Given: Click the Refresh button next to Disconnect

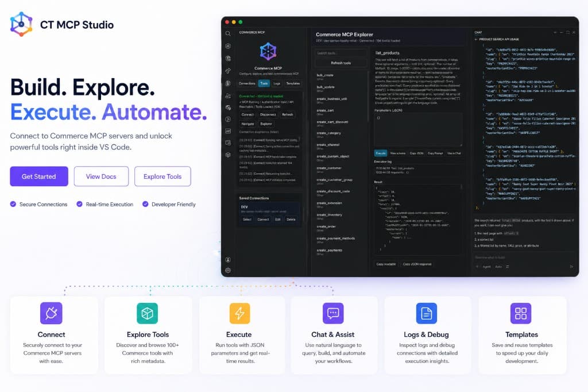Looking at the screenshot, I should (288, 114).
